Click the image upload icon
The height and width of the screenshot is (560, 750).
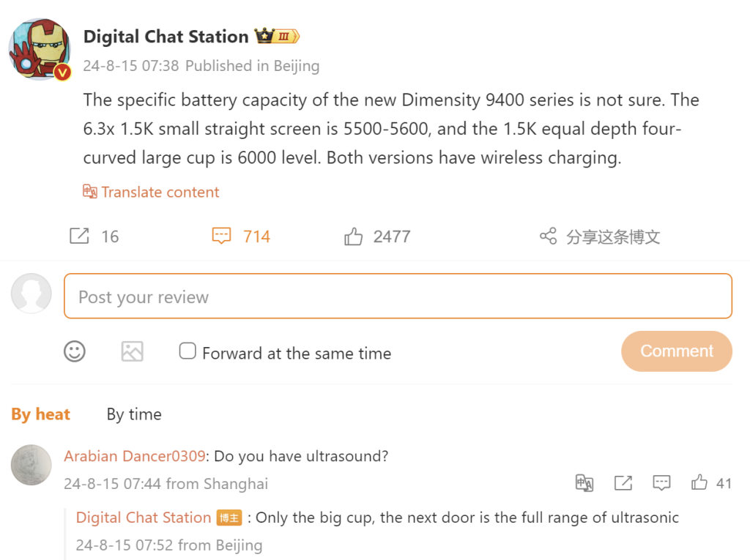point(132,351)
